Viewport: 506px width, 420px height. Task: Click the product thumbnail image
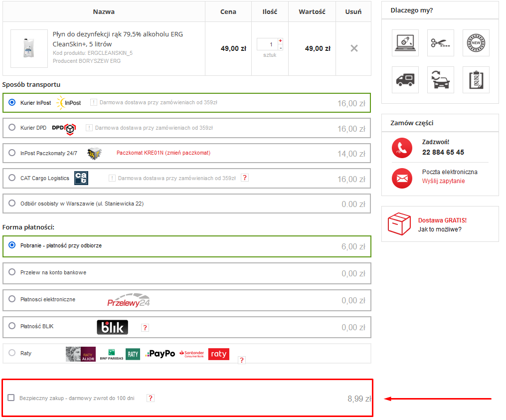[x=28, y=49]
